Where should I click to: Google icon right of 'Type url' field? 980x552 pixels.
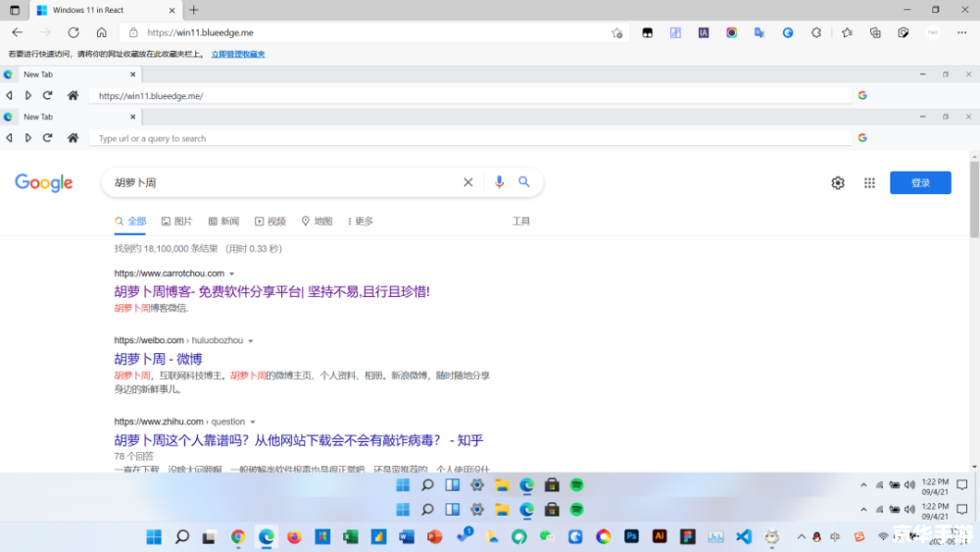coord(862,138)
